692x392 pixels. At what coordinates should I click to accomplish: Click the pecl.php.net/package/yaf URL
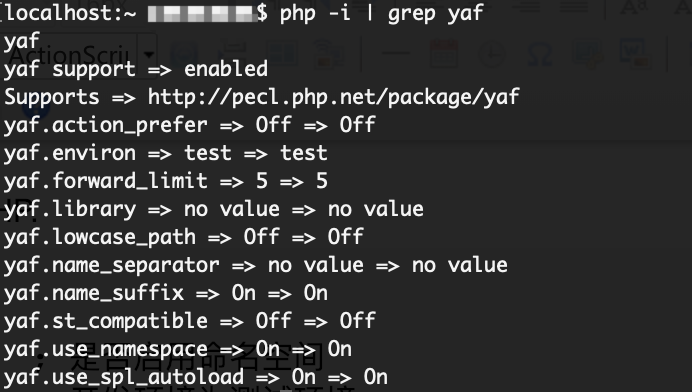click(334, 97)
